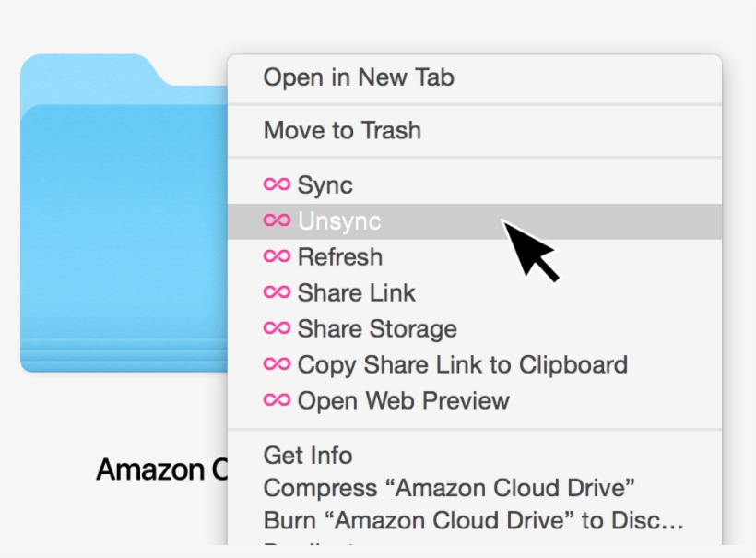Choose Share Link from the menu
This screenshot has height=558, width=756.
tap(355, 292)
